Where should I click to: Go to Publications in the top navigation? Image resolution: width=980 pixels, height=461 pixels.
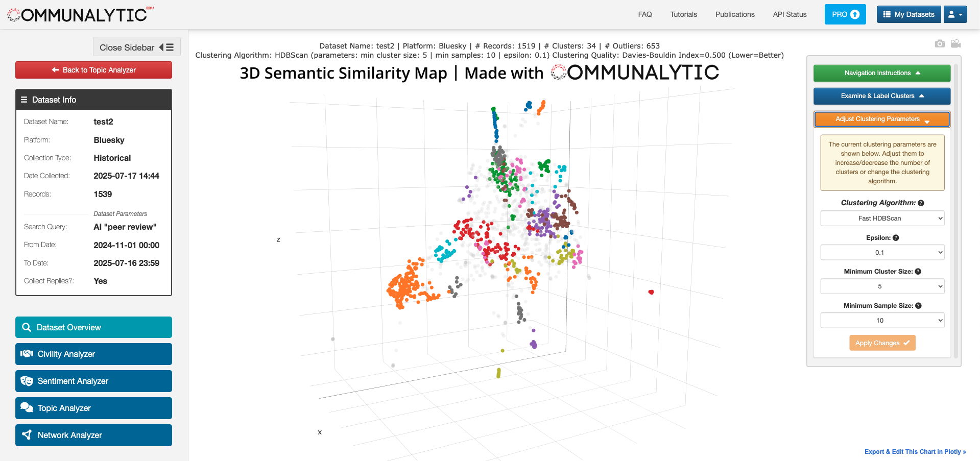(x=734, y=14)
